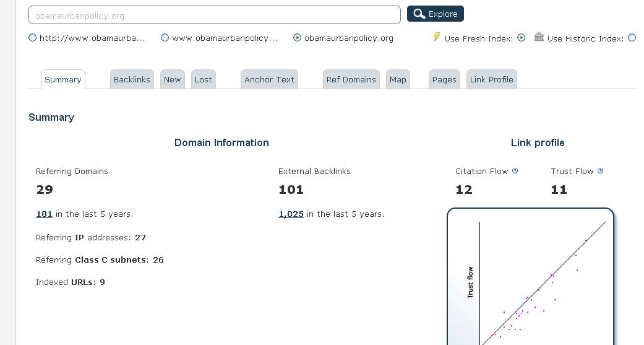Enable the Use Historic Index radio
This screenshot has height=345, width=644.
click(x=632, y=38)
